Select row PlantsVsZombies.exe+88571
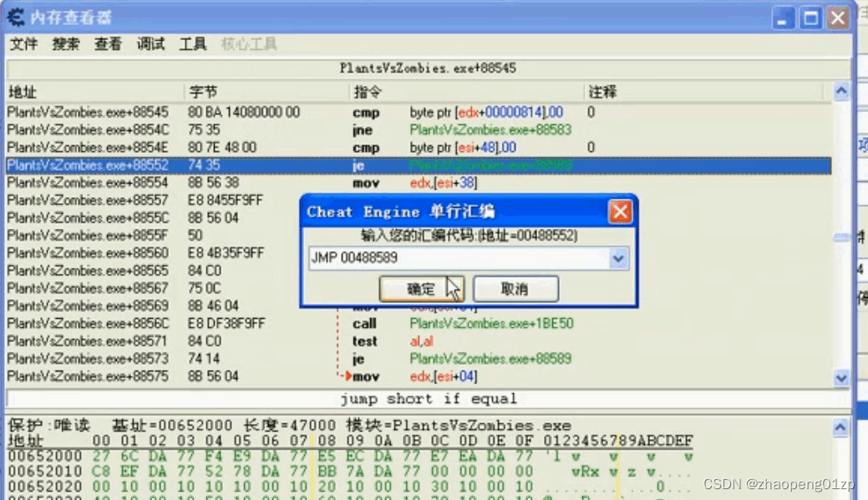The width and height of the screenshot is (868, 500). pos(419,341)
